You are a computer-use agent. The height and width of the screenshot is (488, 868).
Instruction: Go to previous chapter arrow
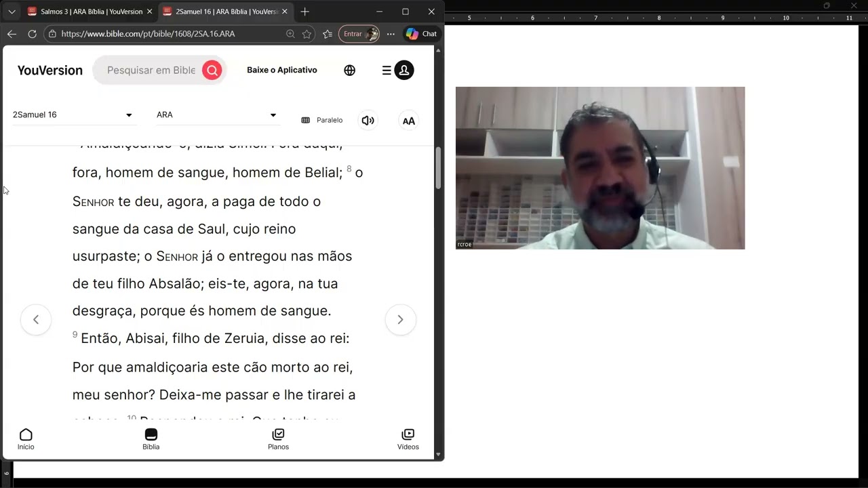point(36,320)
